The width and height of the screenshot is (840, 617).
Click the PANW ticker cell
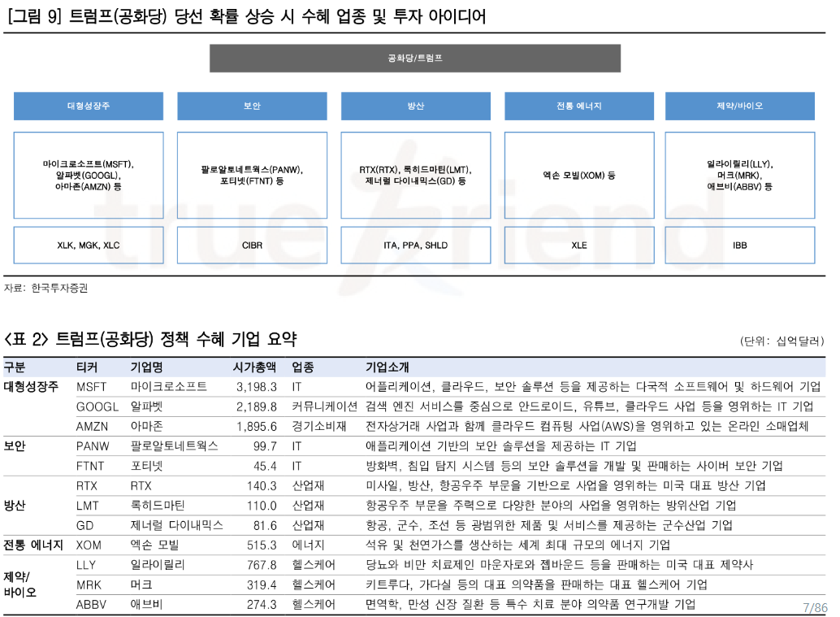click(93, 446)
